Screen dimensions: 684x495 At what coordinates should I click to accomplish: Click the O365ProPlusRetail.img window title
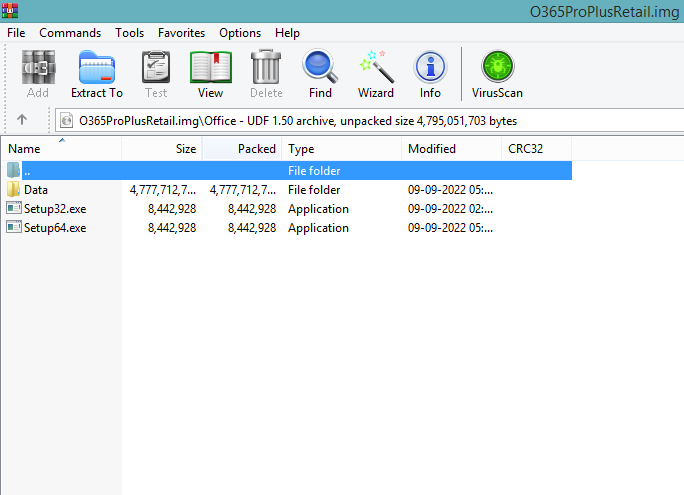604,11
